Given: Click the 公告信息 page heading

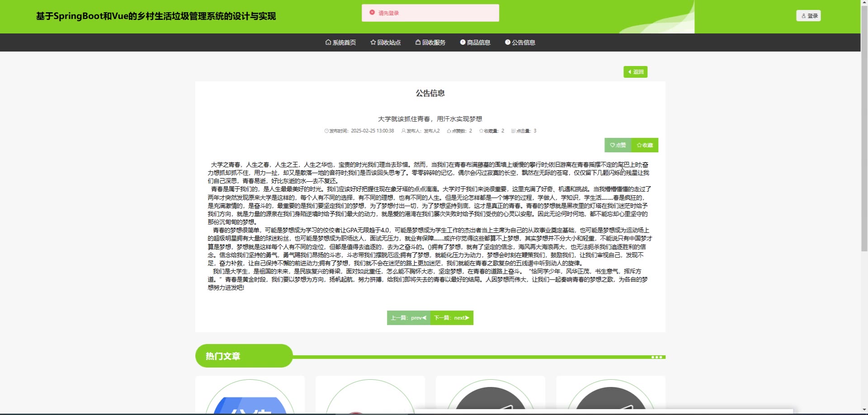Looking at the screenshot, I should (430, 93).
